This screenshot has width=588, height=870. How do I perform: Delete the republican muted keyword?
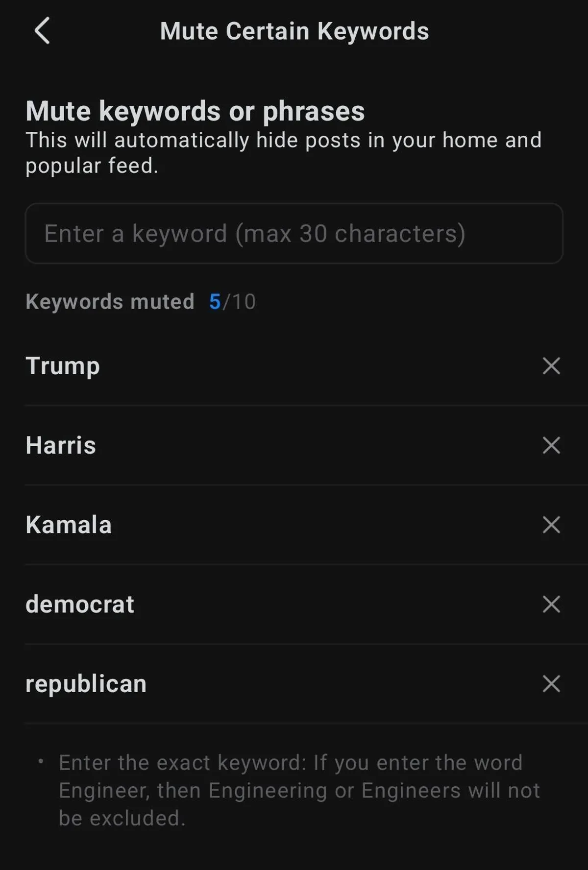[x=551, y=683]
